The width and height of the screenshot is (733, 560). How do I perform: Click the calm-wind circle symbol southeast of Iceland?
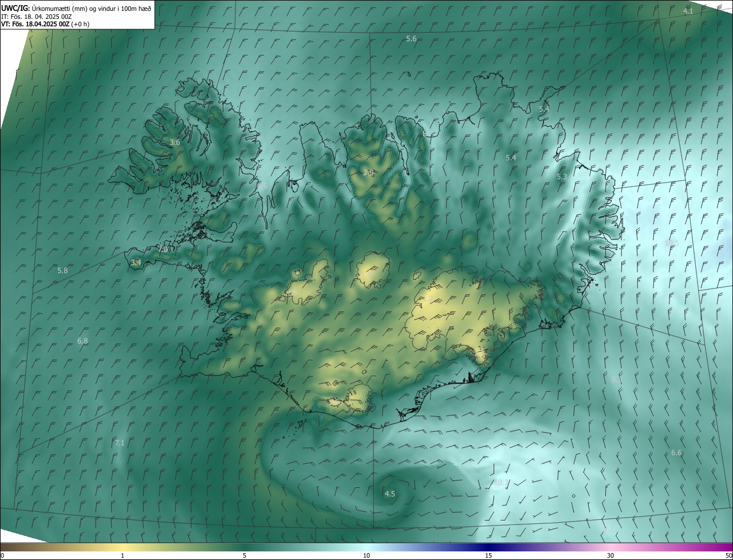[573, 496]
